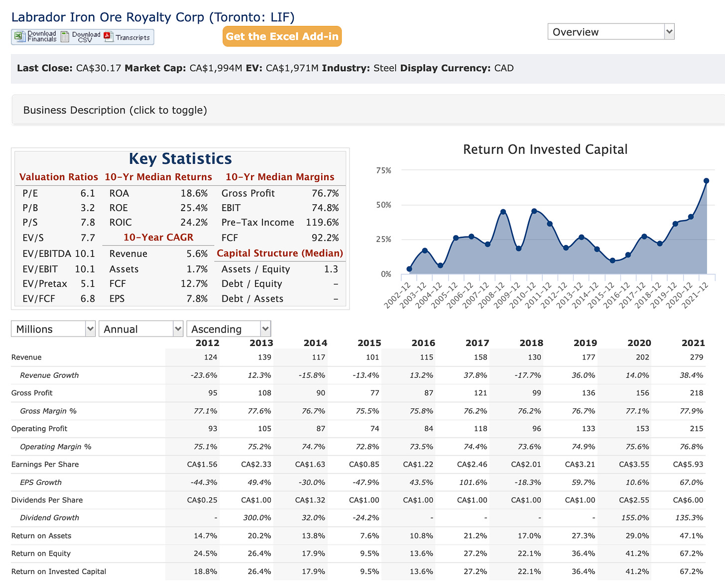Click the Operating Profit row label

tap(39, 429)
